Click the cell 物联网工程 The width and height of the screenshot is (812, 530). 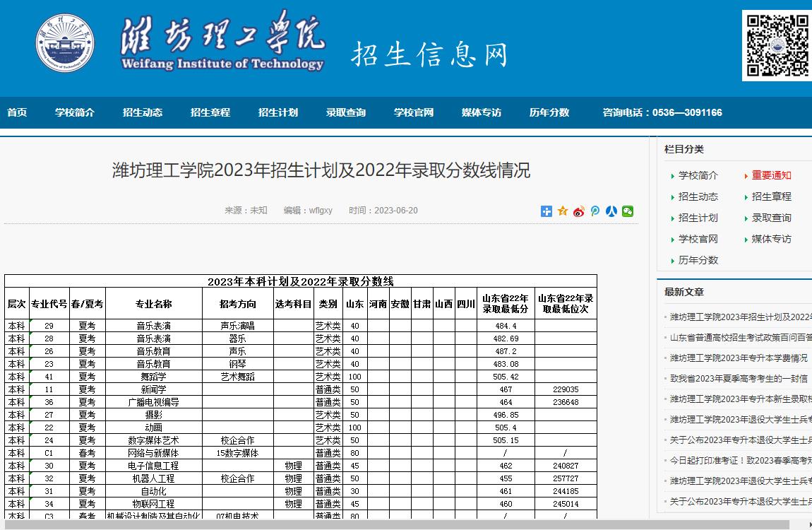coord(154,504)
